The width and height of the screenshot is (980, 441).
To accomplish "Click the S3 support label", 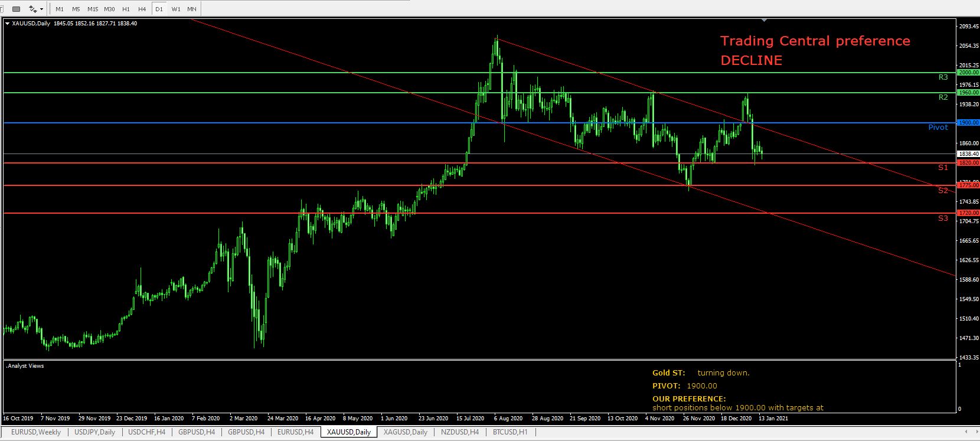I will (943, 218).
